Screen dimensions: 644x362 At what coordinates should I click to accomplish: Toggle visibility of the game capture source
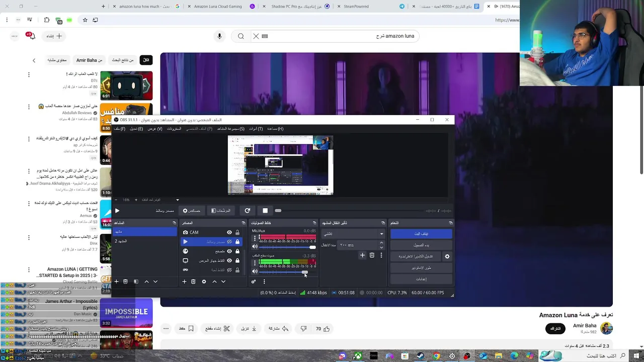(229, 270)
